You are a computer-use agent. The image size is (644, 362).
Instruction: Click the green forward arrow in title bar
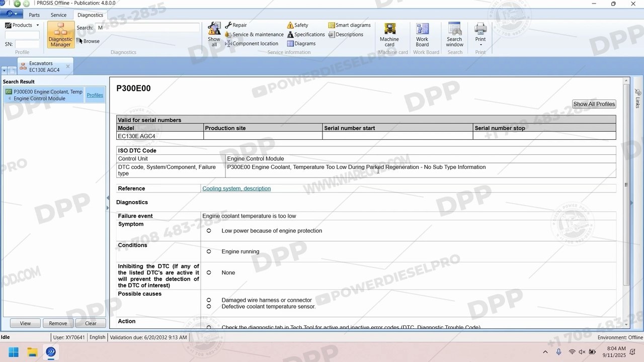point(26,4)
